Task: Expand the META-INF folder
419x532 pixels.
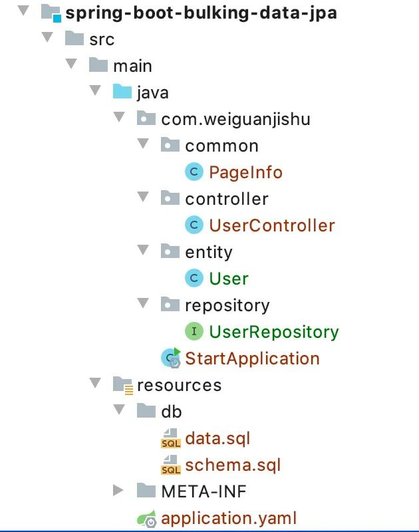Action: [118, 490]
